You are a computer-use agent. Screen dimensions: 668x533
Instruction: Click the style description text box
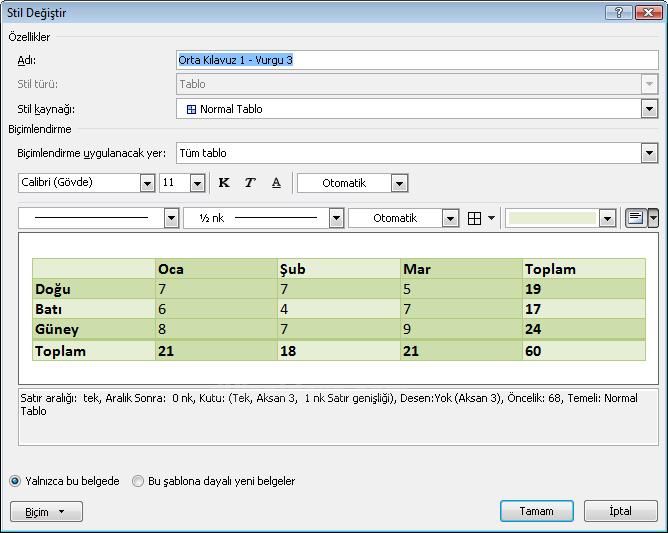(x=338, y=417)
